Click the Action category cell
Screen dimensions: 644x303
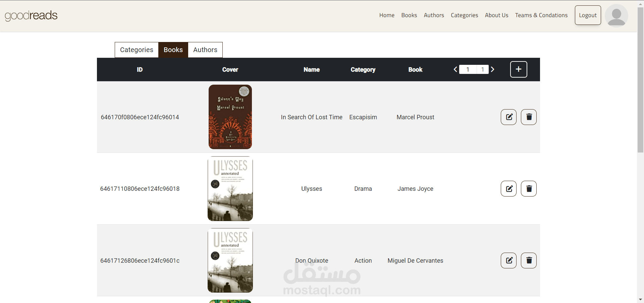point(363,261)
